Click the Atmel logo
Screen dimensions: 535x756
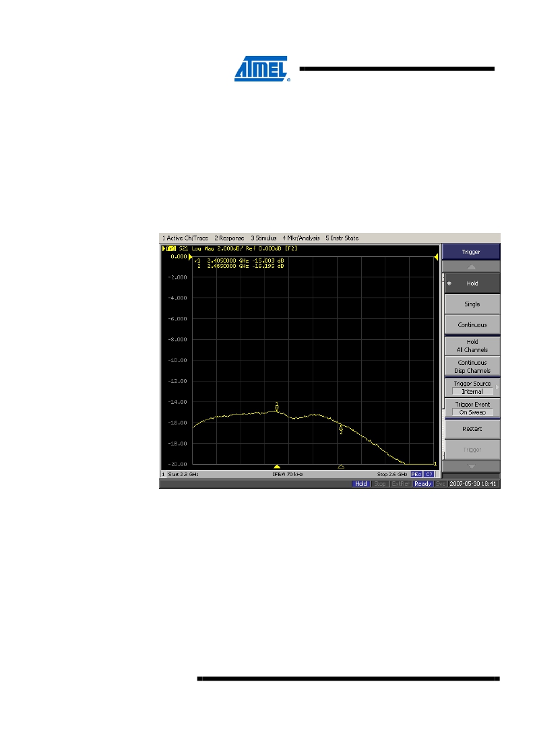point(262,69)
